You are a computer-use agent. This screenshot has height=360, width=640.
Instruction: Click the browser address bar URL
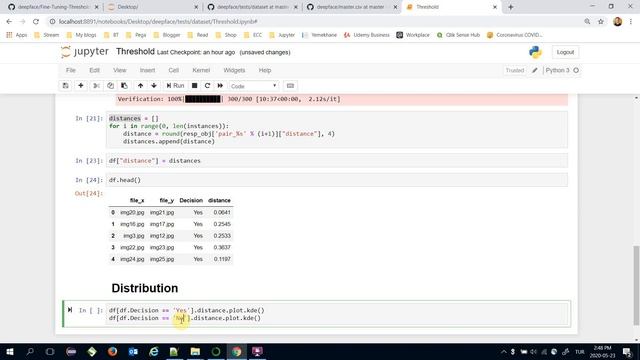pos(158,22)
